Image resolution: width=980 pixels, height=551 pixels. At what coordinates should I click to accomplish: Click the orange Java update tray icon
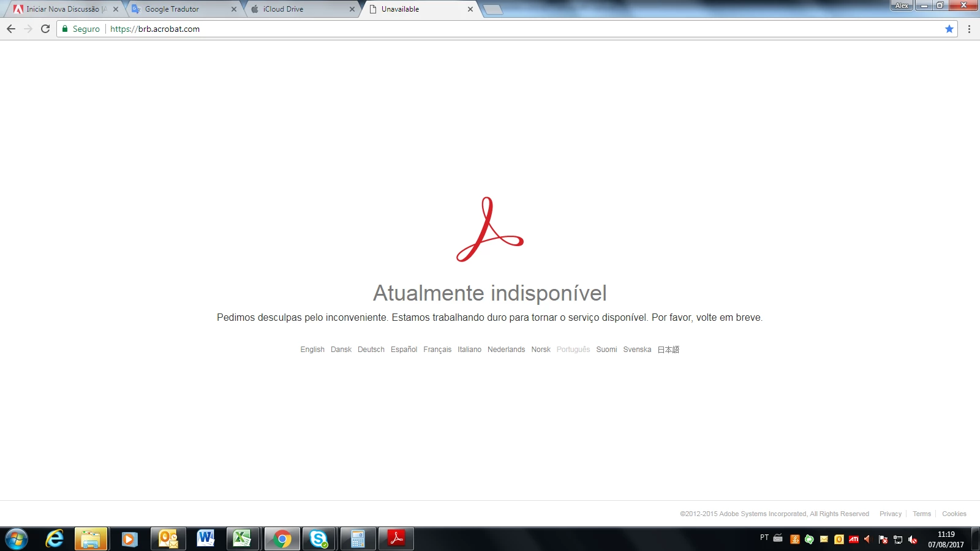click(x=795, y=539)
